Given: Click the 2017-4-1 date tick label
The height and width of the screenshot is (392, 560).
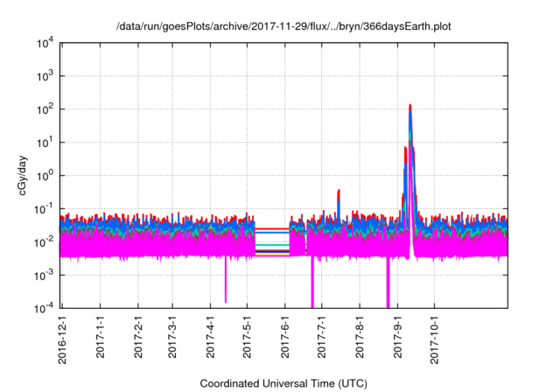Looking at the screenshot, I should click(211, 336).
